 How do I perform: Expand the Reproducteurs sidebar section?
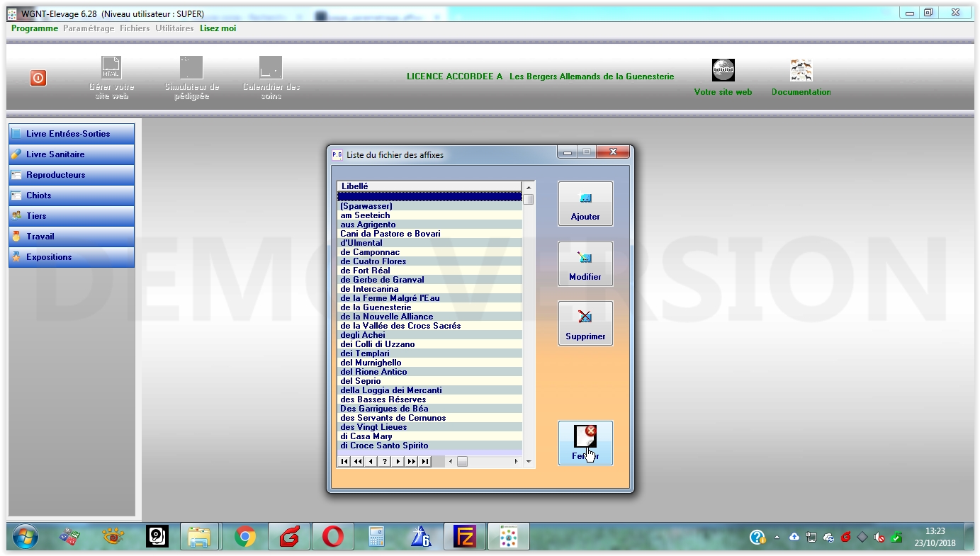click(x=72, y=175)
